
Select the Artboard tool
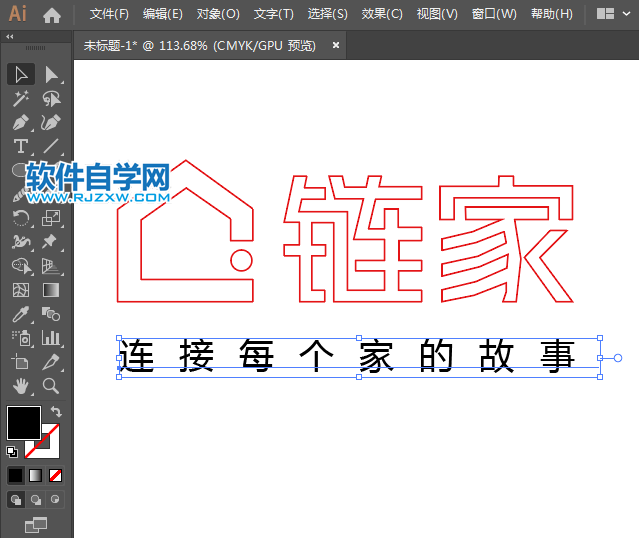click(21, 362)
